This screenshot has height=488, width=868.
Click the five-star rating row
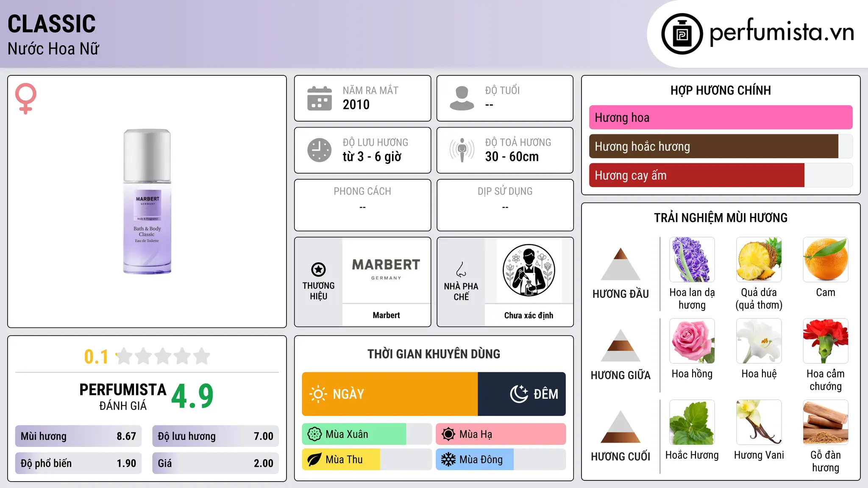click(x=163, y=356)
